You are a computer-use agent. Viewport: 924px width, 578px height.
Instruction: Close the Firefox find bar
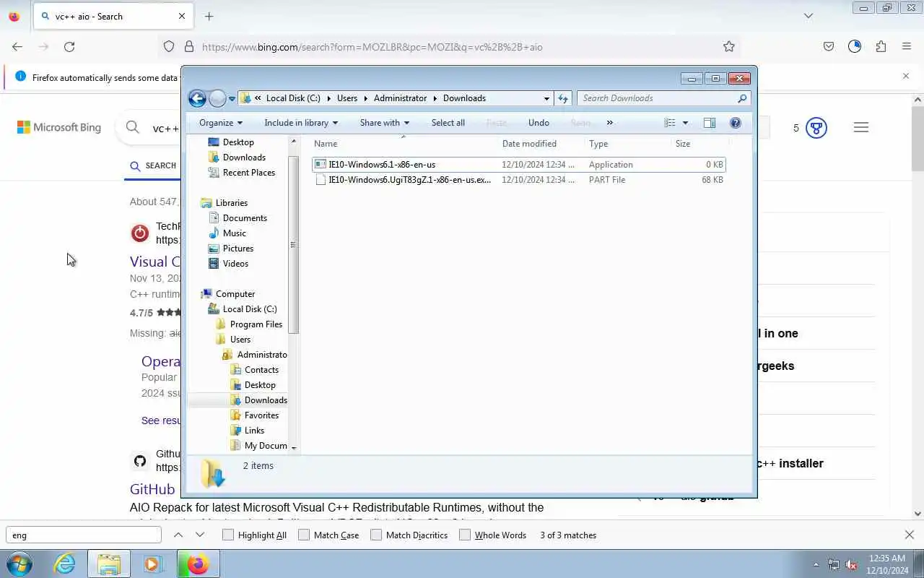pos(909,535)
